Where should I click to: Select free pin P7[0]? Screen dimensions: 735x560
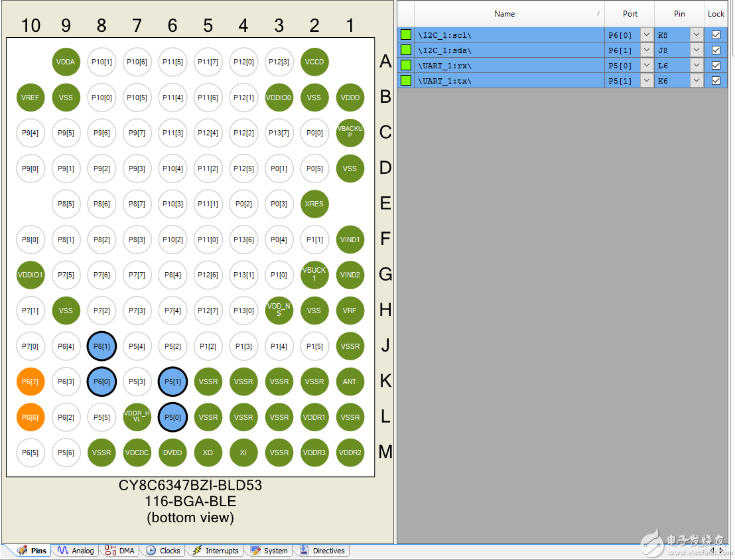(x=31, y=346)
